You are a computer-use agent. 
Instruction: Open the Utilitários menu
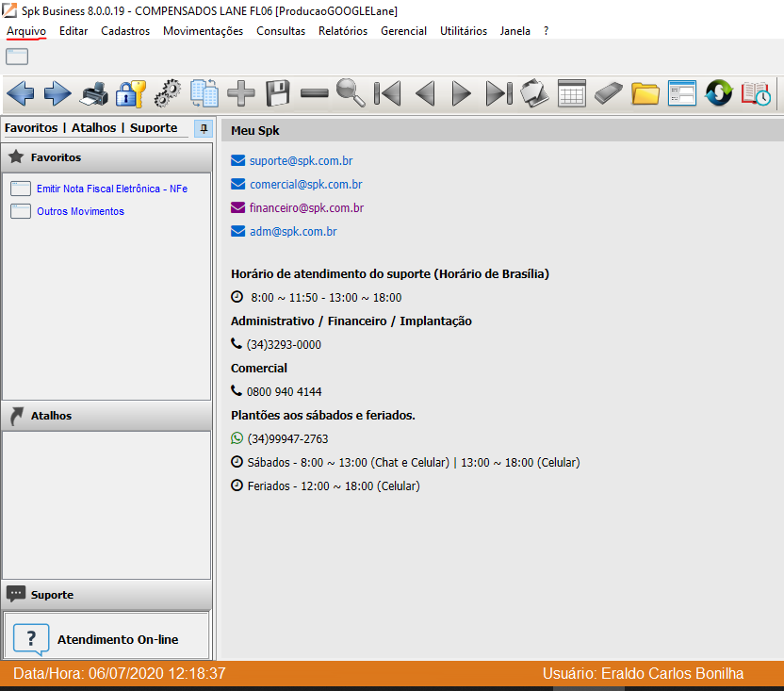click(x=464, y=31)
